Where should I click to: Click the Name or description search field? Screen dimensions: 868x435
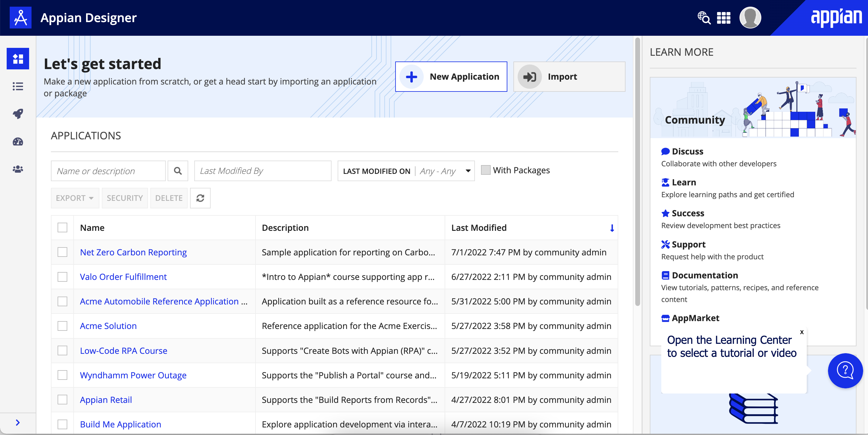click(x=108, y=171)
